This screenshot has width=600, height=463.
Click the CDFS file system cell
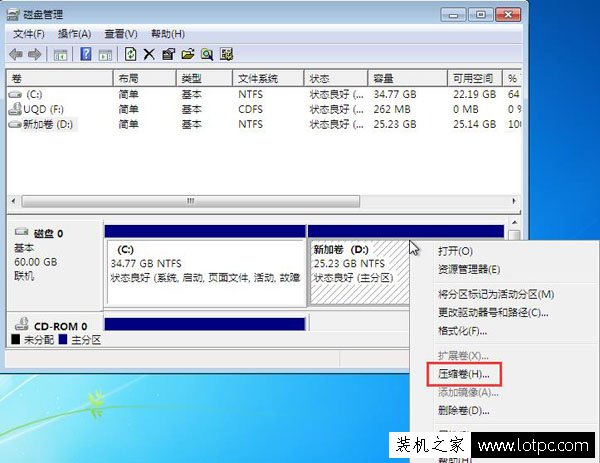(251, 109)
